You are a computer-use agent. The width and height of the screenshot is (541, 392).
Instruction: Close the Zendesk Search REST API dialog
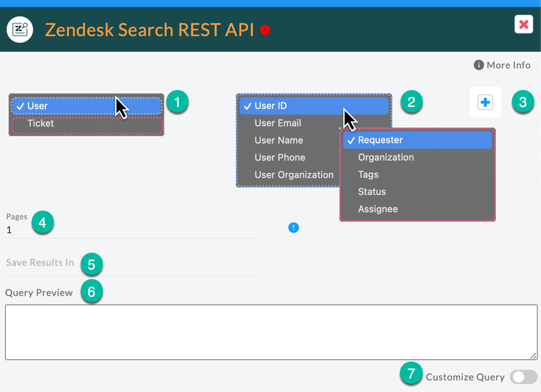[523, 24]
